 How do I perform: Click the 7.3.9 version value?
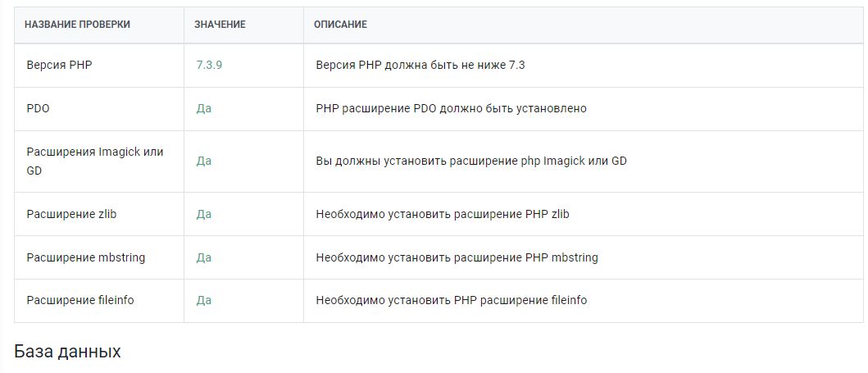click(x=209, y=65)
